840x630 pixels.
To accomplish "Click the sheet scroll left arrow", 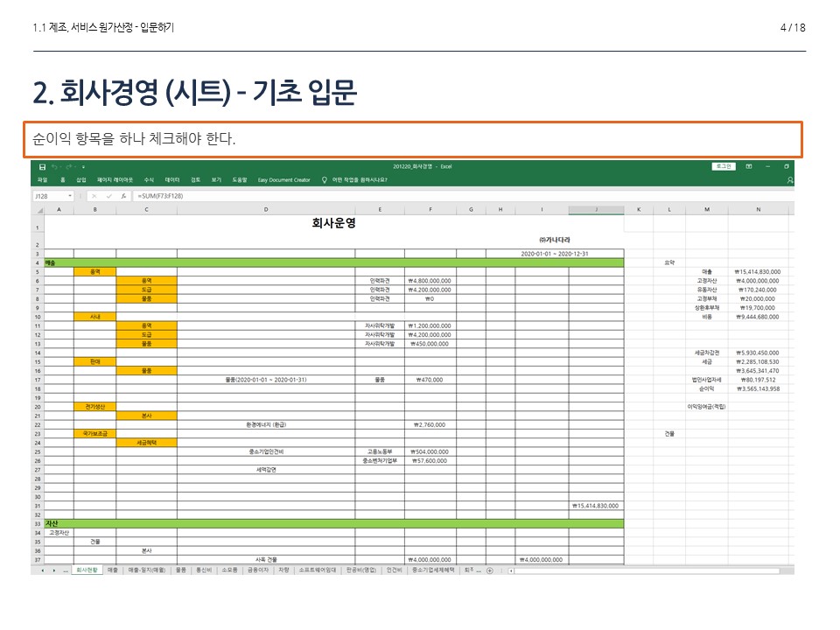I will click(43, 570).
